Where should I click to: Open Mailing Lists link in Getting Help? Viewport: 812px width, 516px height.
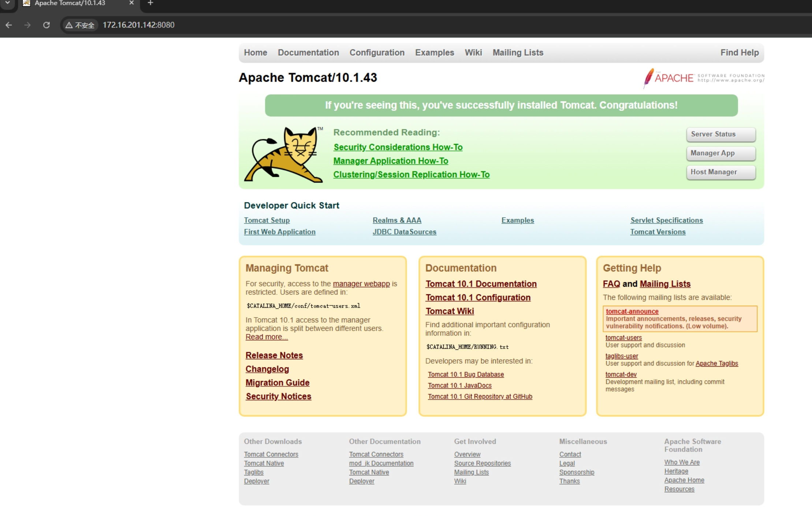point(665,284)
